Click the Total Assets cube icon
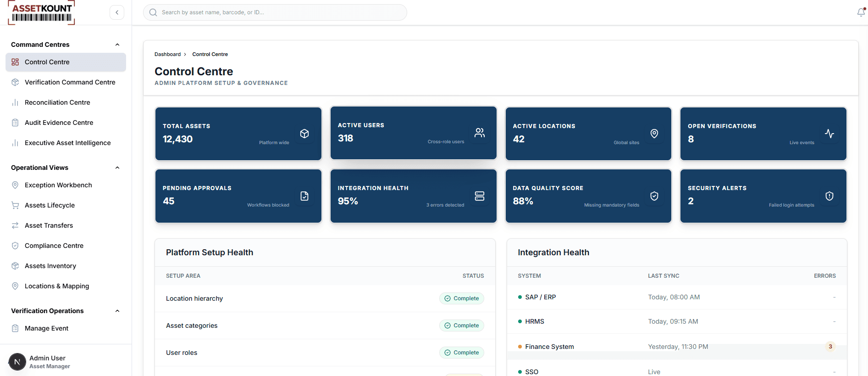This screenshot has height=376, width=868. click(304, 134)
